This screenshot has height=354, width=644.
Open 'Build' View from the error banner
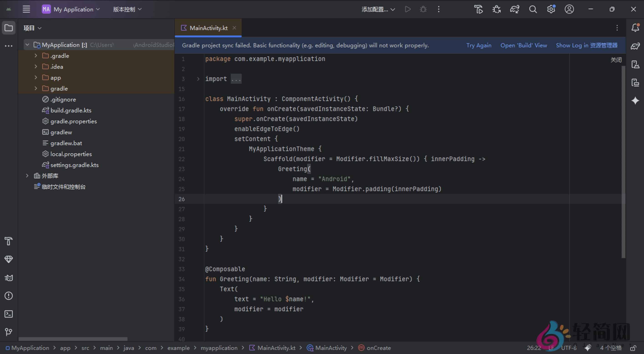(x=523, y=45)
